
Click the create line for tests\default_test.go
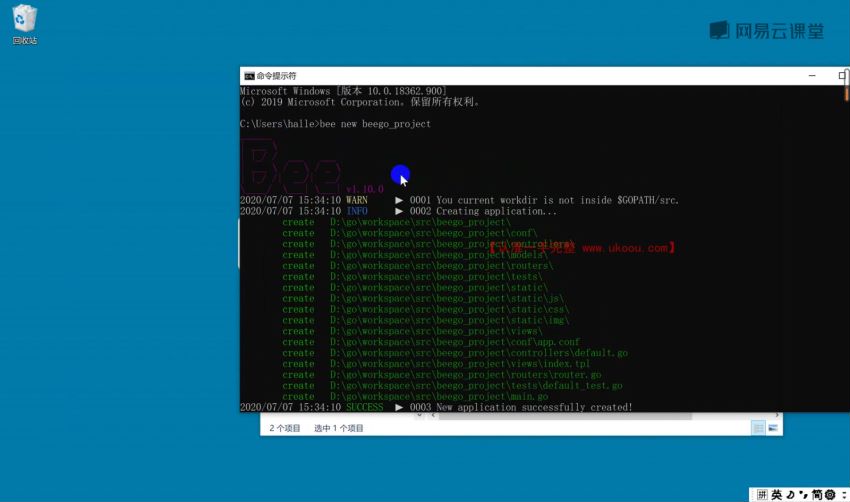pyautogui.click(x=452, y=385)
